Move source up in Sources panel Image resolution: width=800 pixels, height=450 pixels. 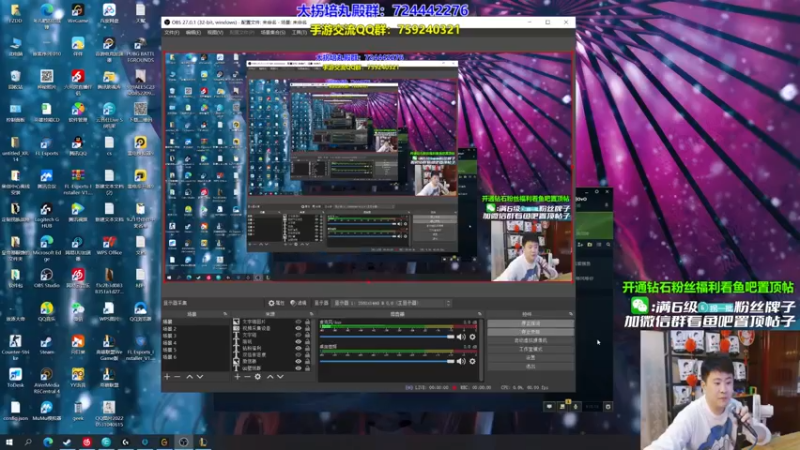pyautogui.click(x=270, y=377)
